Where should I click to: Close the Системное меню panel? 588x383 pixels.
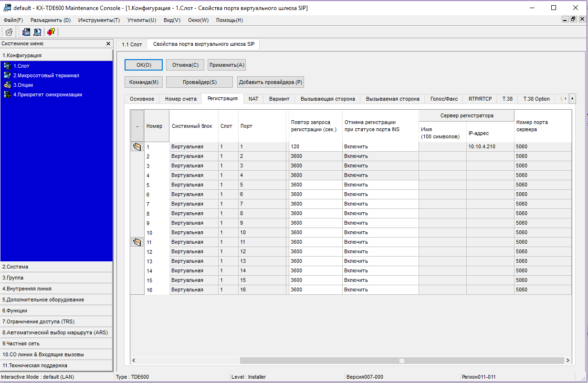108,44
